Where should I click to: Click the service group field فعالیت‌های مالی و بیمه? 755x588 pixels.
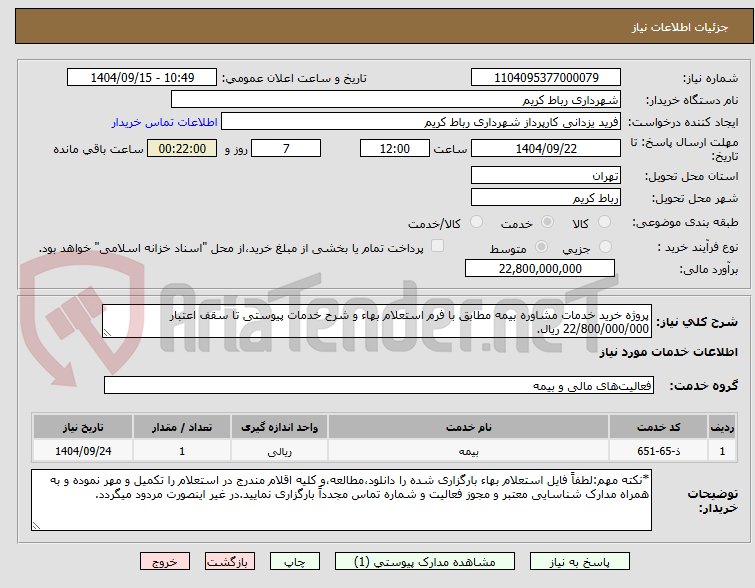pos(379,385)
